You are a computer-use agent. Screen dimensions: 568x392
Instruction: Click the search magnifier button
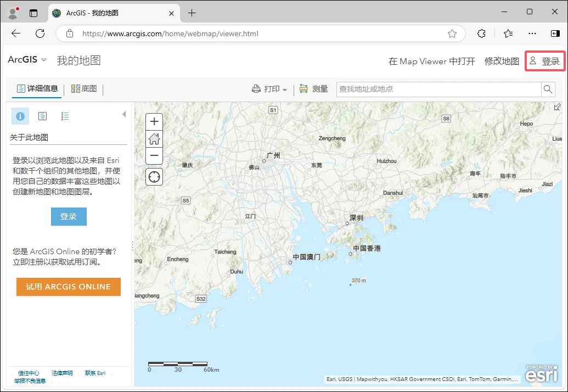click(548, 89)
